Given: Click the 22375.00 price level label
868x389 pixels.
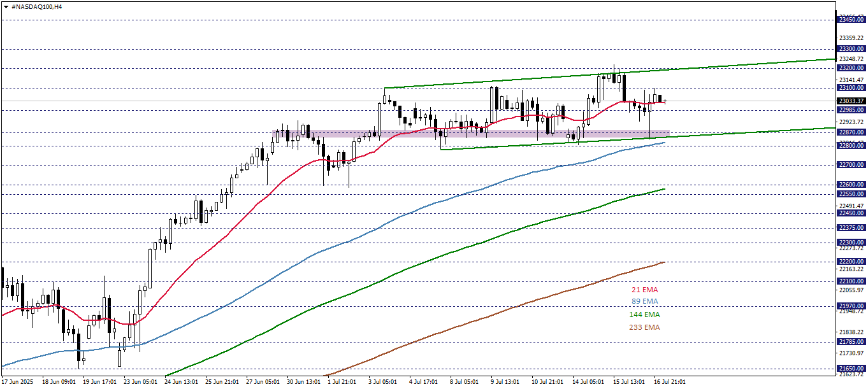Looking at the screenshot, I should pos(851,227).
